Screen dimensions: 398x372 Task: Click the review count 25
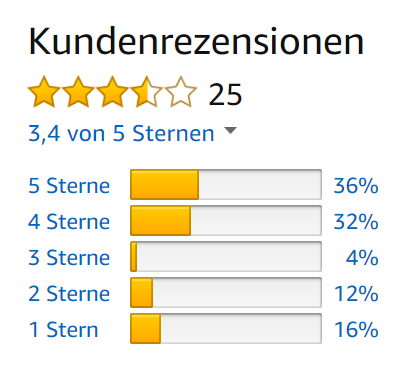tap(225, 95)
